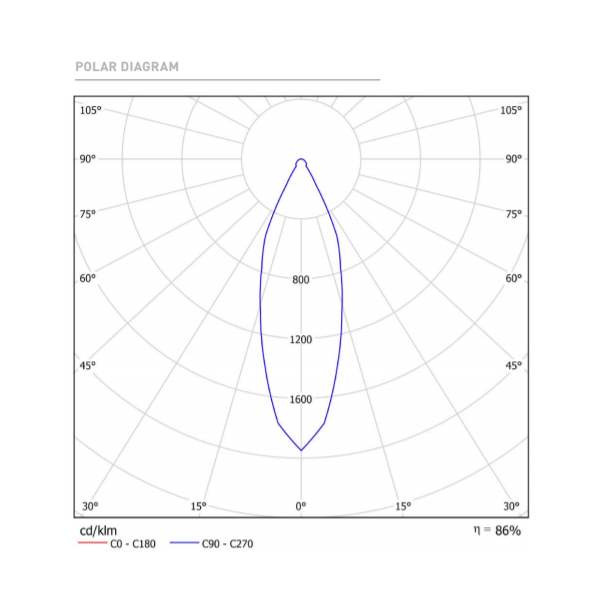The image size is (600, 600).
Task: Click the right 75° angle label
Action: click(514, 214)
